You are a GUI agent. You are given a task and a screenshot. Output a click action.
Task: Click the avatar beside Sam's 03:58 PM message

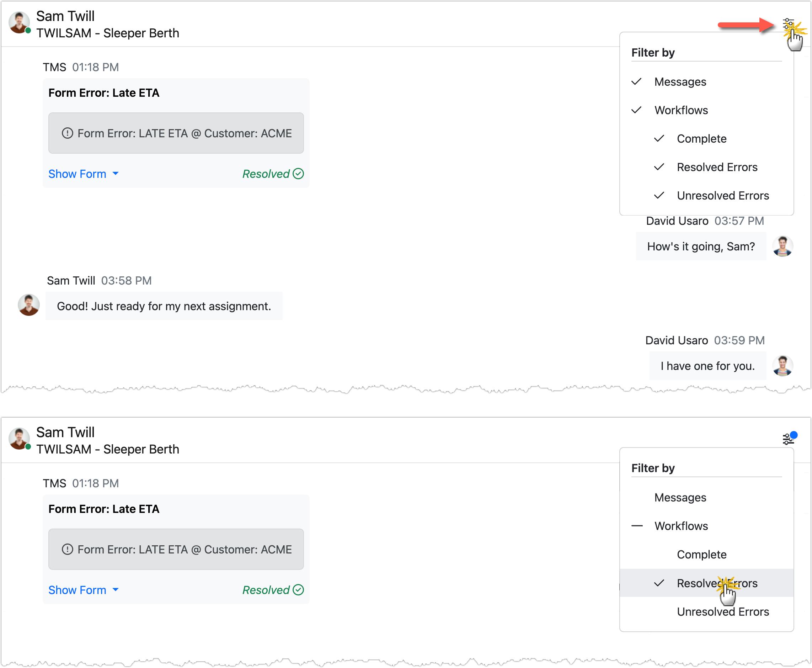(28, 305)
